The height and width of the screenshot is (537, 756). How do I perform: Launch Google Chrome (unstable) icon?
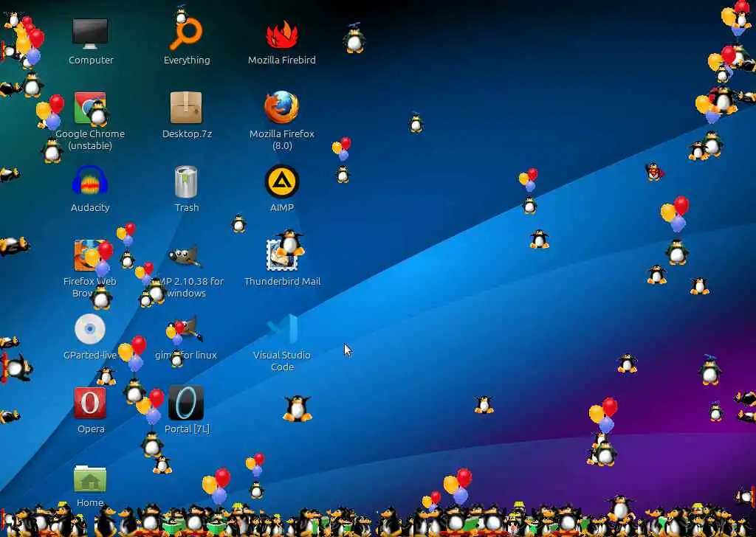90,108
